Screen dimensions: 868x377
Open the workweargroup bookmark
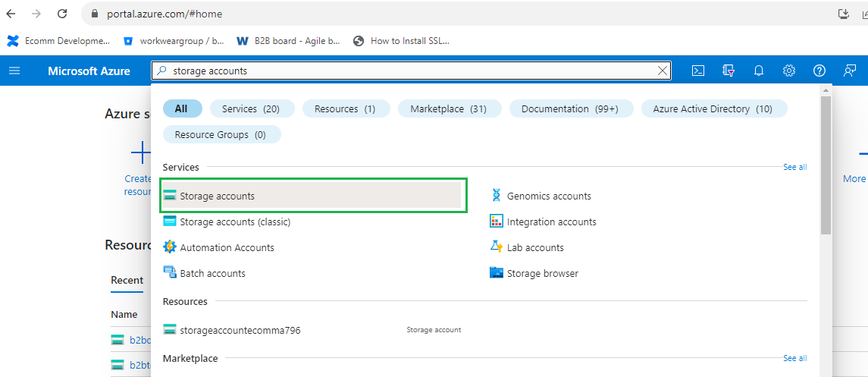click(174, 40)
